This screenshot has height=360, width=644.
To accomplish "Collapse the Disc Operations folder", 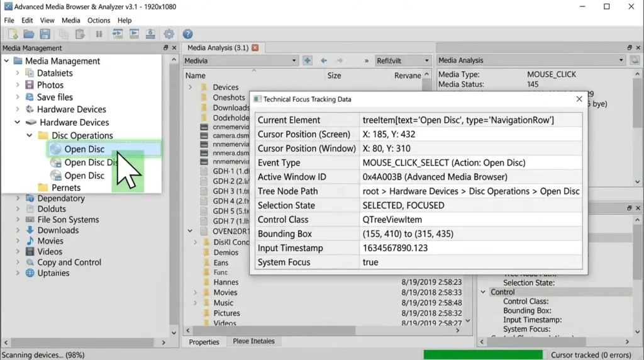I will pyautogui.click(x=30, y=135).
